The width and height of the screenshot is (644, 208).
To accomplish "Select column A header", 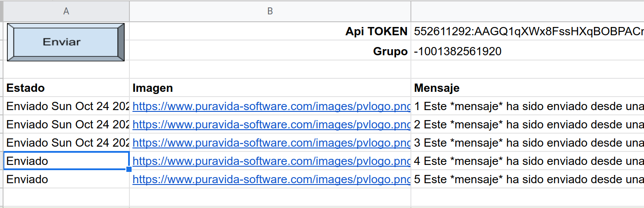I will pyautogui.click(x=66, y=11).
